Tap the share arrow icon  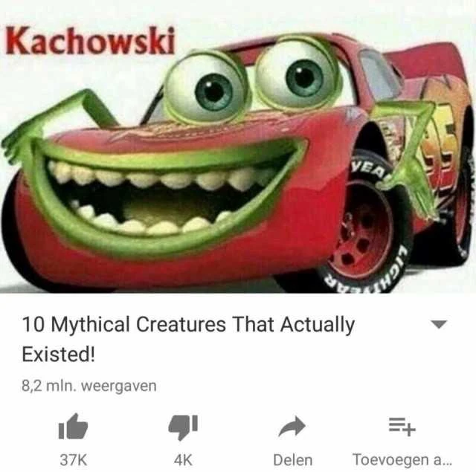pos(292,426)
